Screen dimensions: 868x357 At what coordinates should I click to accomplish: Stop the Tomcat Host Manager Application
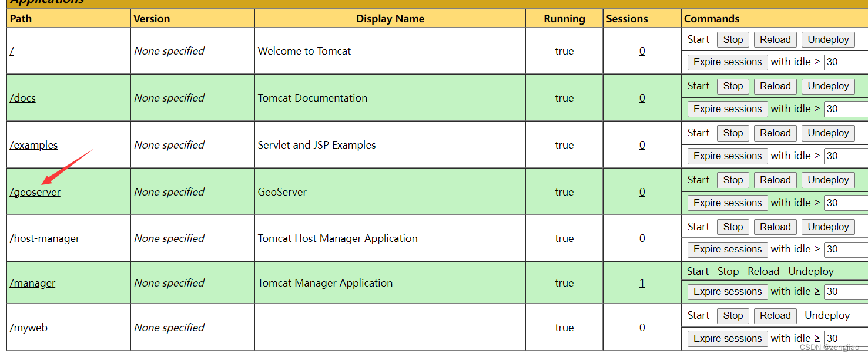tap(733, 227)
